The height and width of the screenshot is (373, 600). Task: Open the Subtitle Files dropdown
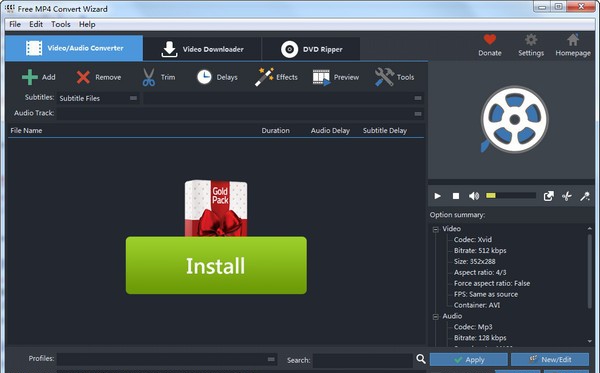pyautogui.click(x=98, y=98)
